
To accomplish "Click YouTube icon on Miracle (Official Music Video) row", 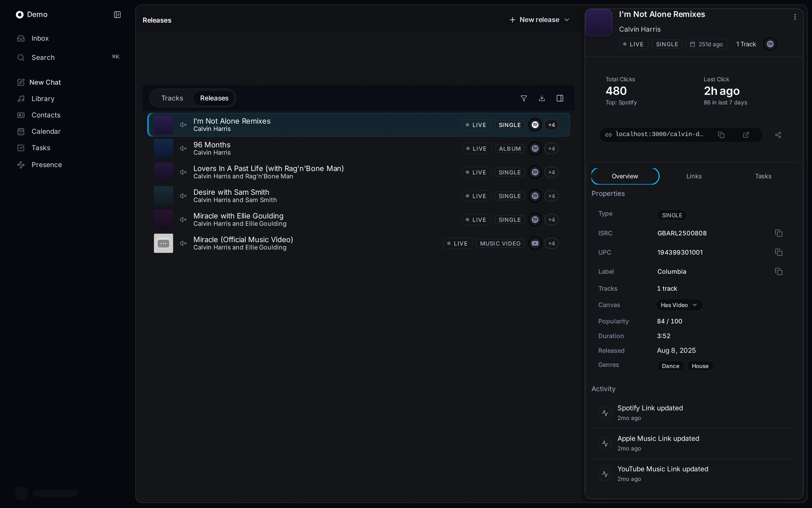I will pos(535,243).
